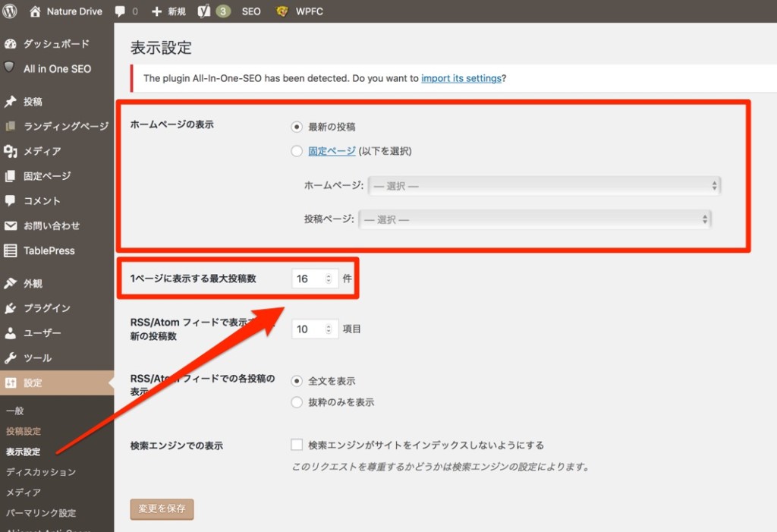Open the 投稿ページ selection dropdown
Image resolution: width=777 pixels, height=532 pixels.
click(535, 219)
